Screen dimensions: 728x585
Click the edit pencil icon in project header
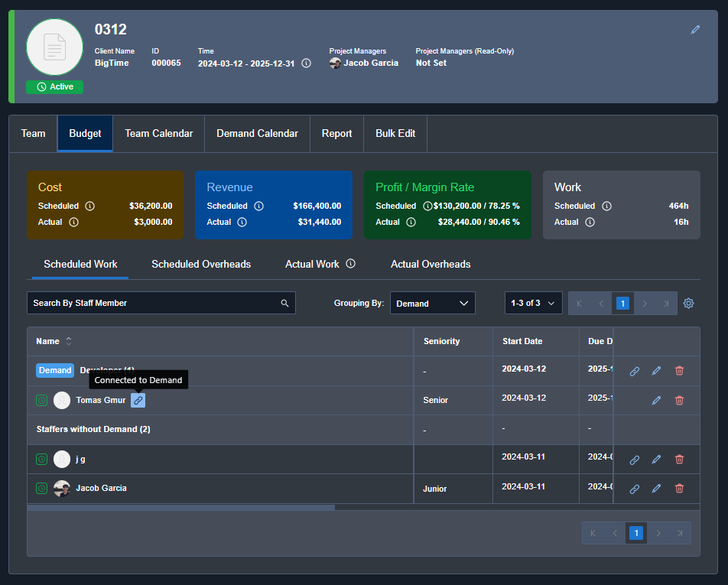click(x=695, y=30)
